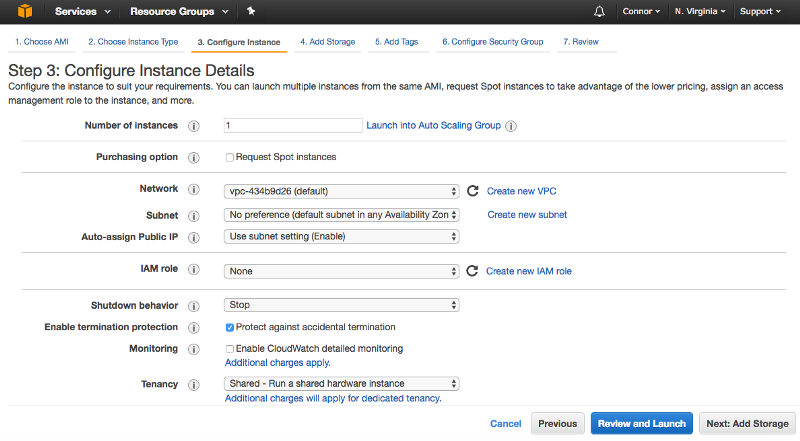Open the notifications bell
800x441 pixels.
click(600, 11)
